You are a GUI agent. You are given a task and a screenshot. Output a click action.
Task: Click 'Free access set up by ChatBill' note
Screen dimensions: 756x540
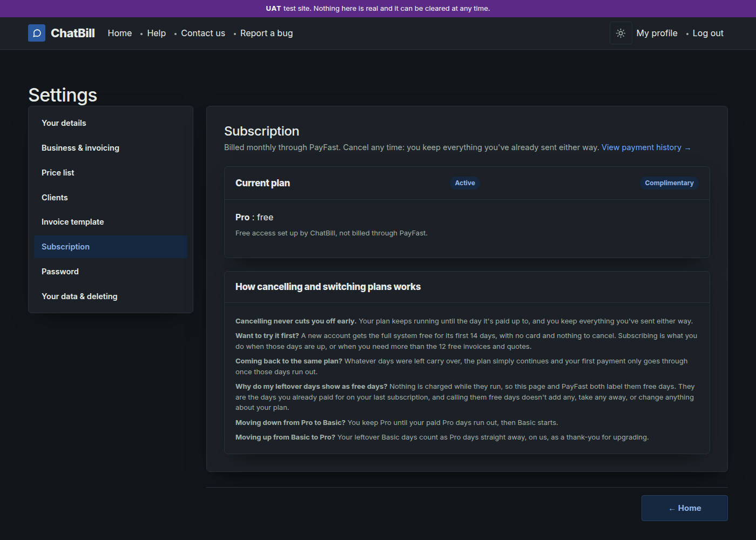pos(332,233)
